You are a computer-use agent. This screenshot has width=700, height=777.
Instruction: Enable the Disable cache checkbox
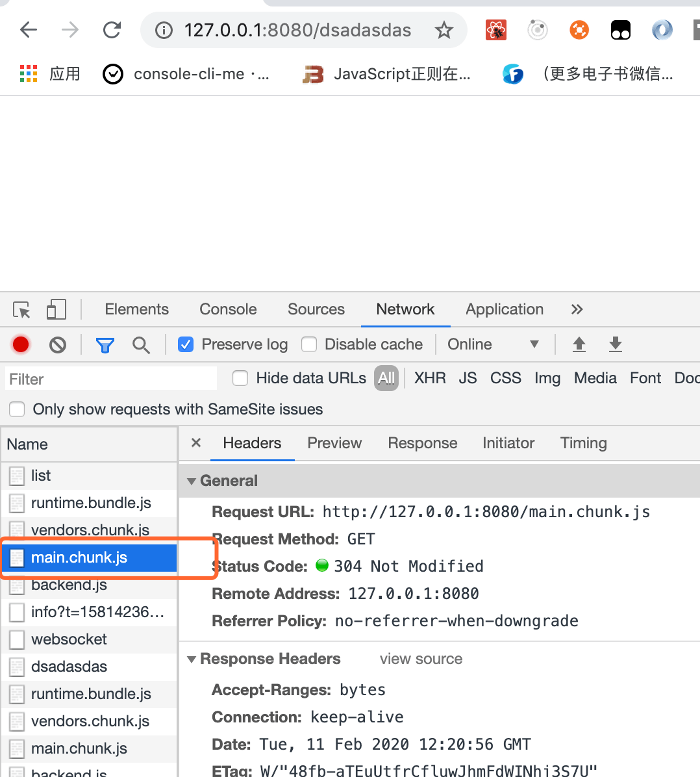pyautogui.click(x=310, y=344)
